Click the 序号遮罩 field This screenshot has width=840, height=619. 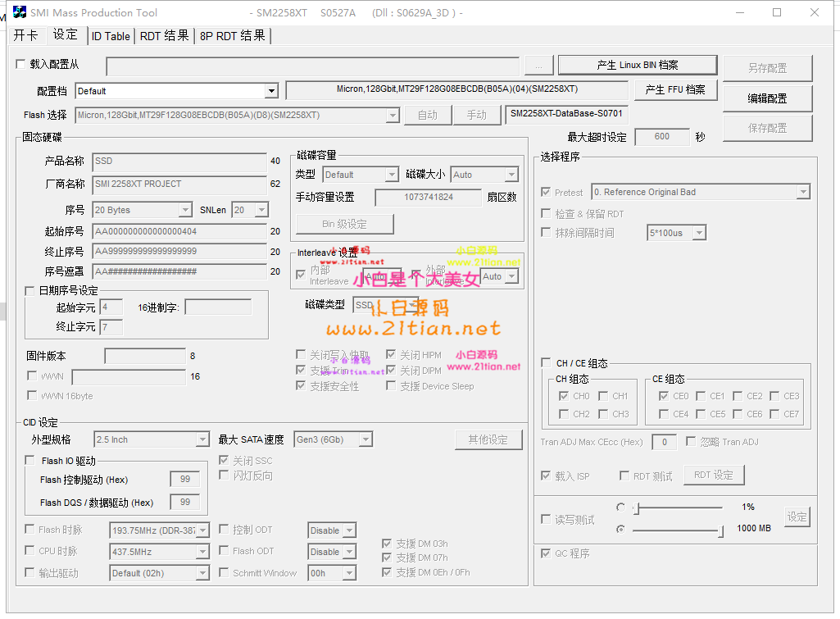point(179,271)
